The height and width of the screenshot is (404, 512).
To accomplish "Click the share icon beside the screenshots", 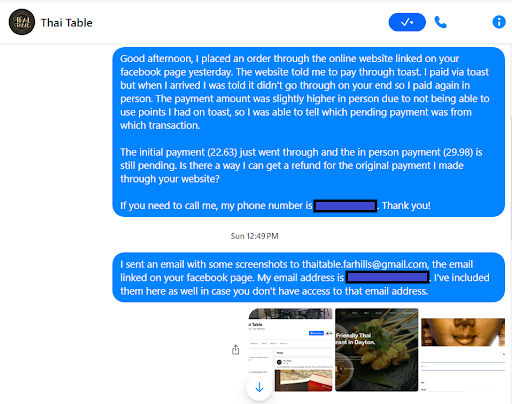I will click(x=236, y=350).
